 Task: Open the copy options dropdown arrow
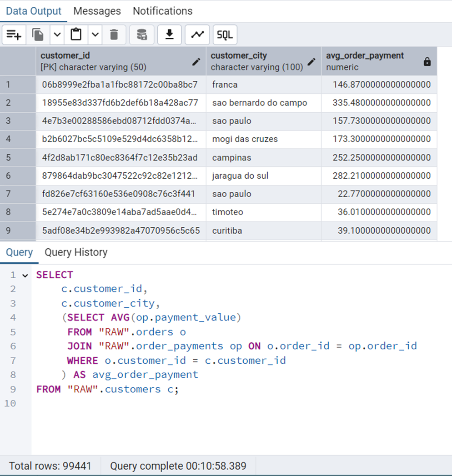[x=57, y=35]
